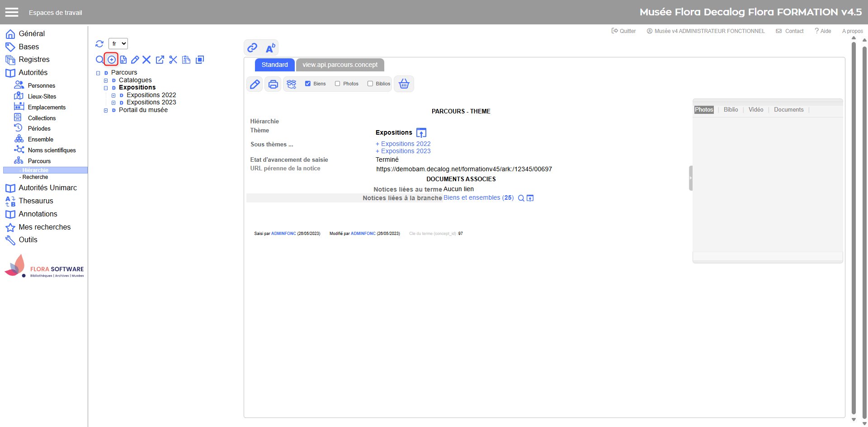Click the shopping basket icon
Viewport: 868px width, 427px height.
point(404,84)
